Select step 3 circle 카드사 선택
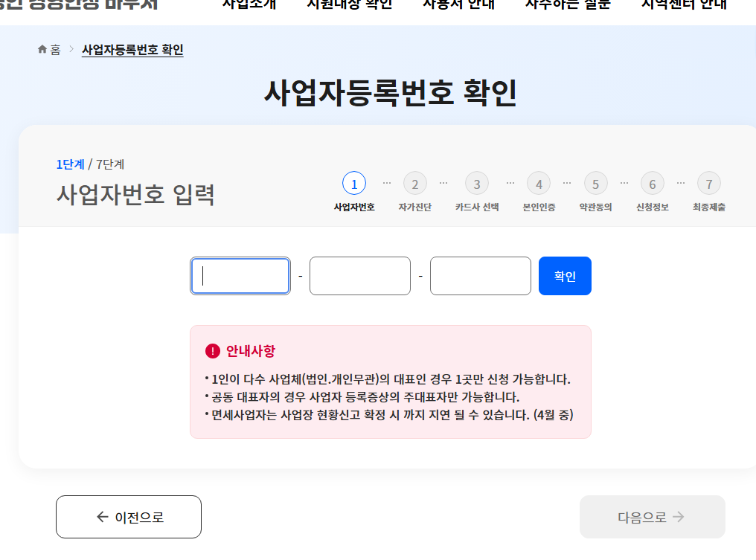Viewport: 756px width, 560px height. [x=477, y=183]
